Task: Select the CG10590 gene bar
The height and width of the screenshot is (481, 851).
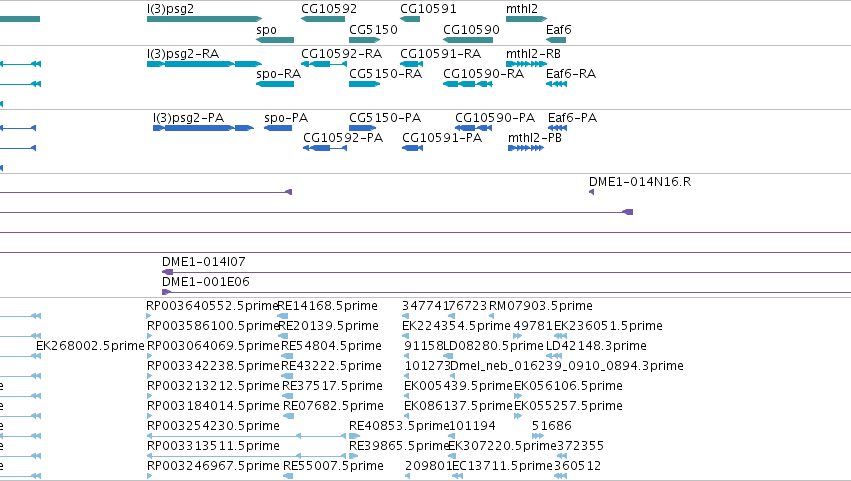Action: pyautogui.click(x=468, y=40)
